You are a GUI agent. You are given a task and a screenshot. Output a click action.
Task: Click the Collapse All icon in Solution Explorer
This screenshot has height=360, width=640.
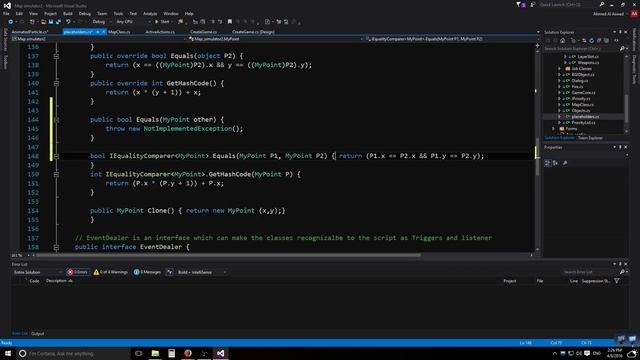coord(599,40)
